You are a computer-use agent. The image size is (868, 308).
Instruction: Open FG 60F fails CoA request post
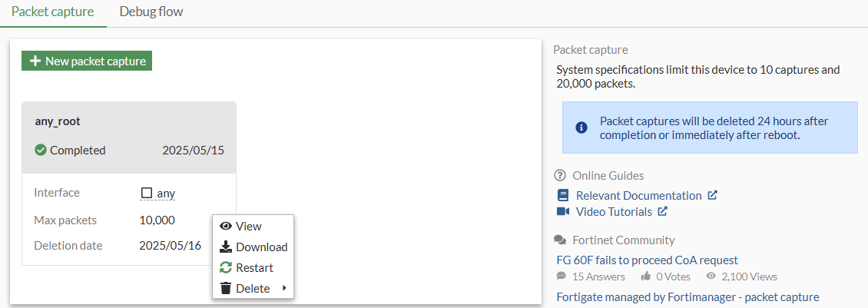[x=647, y=260]
